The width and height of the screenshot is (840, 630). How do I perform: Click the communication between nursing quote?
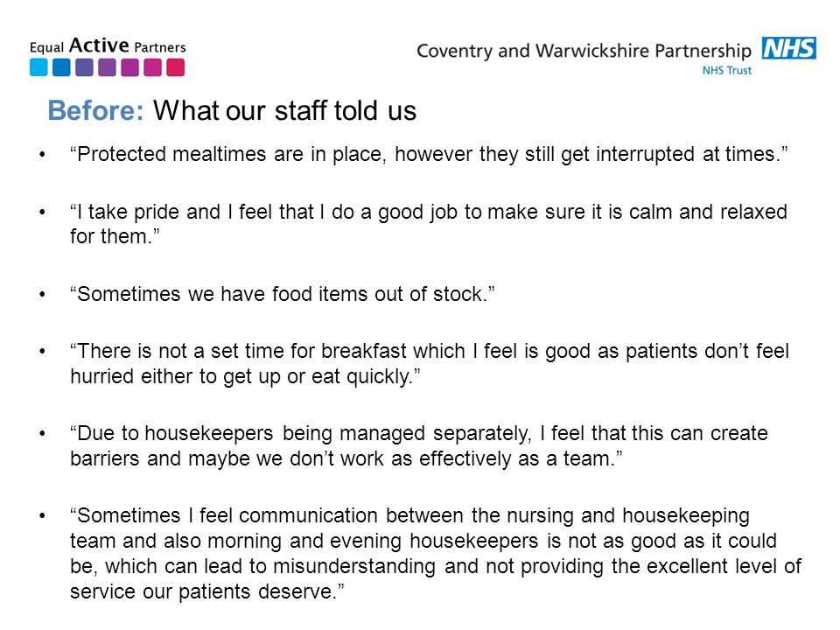(x=436, y=553)
